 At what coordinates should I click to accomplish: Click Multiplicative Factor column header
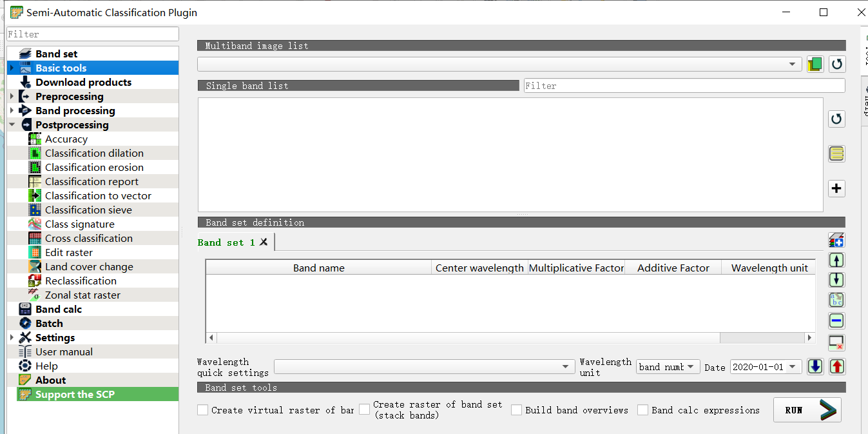coord(576,268)
